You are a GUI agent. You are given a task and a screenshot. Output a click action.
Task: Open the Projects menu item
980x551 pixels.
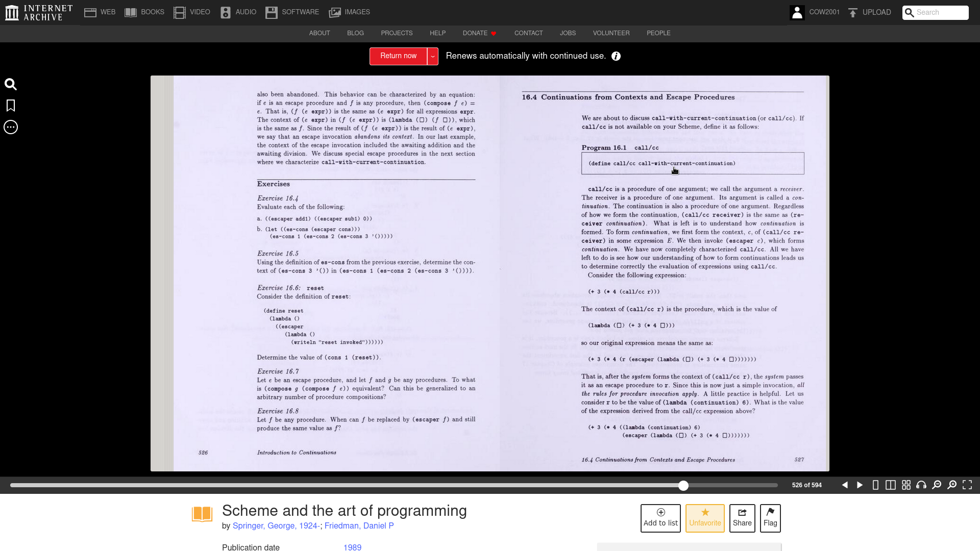(397, 33)
